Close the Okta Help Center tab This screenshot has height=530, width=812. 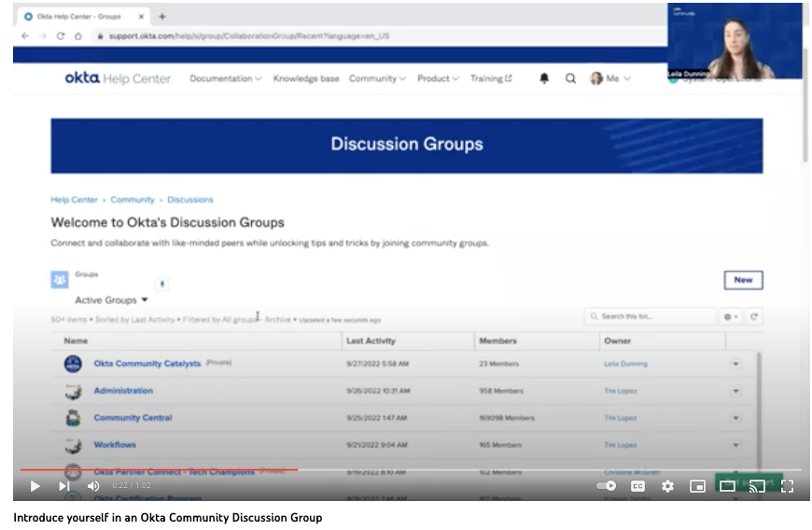[141, 17]
